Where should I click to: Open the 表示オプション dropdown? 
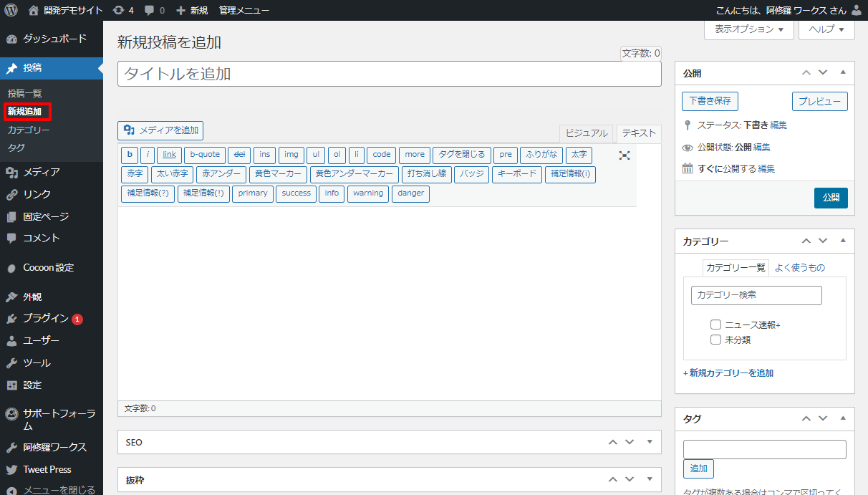pos(750,29)
